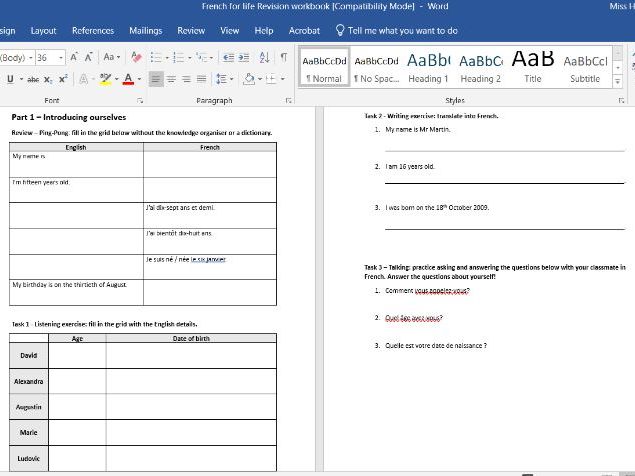Underline the selected text
This screenshot has width=635, height=476.
click(11, 79)
